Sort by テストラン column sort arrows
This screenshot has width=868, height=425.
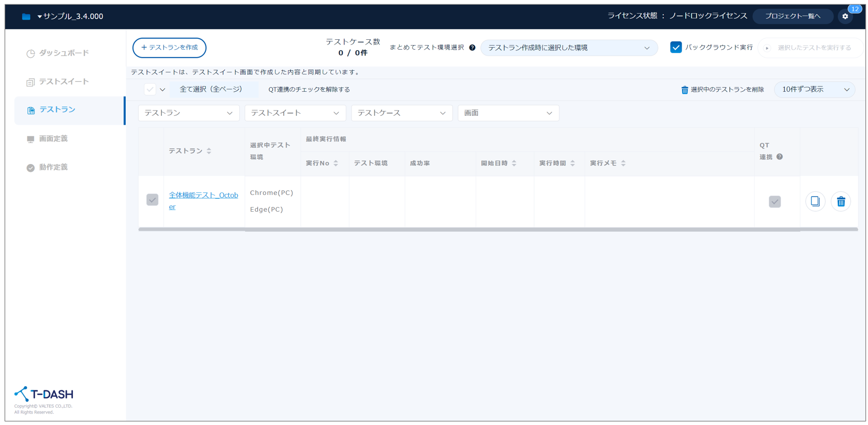(209, 151)
